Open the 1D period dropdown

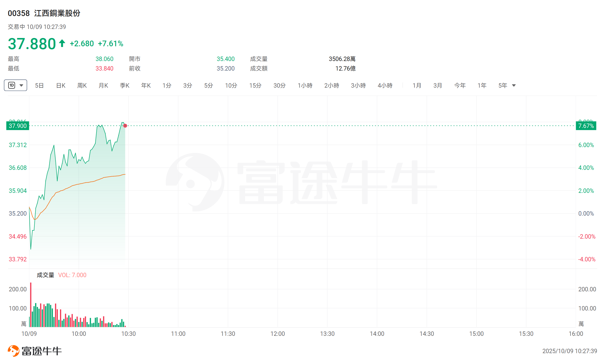tap(21, 85)
